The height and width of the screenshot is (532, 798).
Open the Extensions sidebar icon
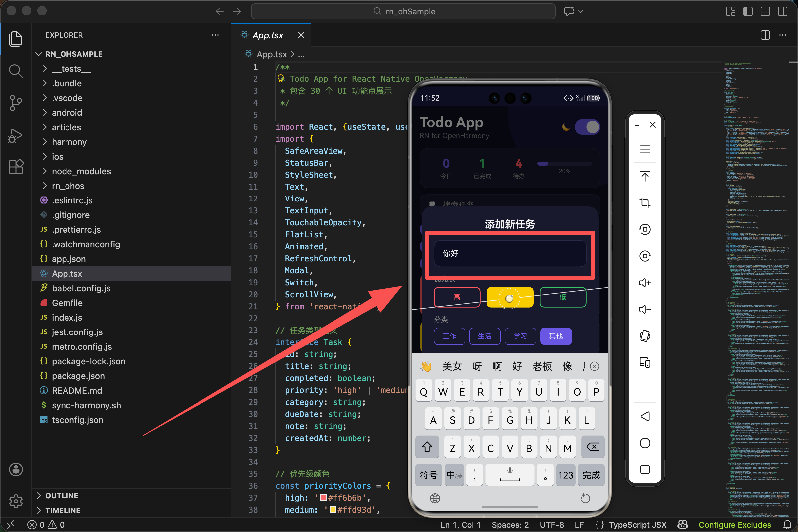pos(16,167)
